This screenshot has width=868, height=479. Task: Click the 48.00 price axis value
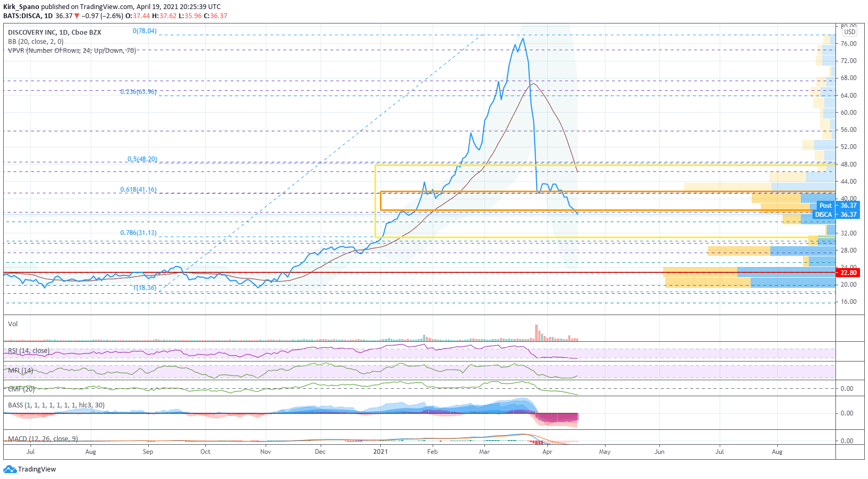[849, 164]
